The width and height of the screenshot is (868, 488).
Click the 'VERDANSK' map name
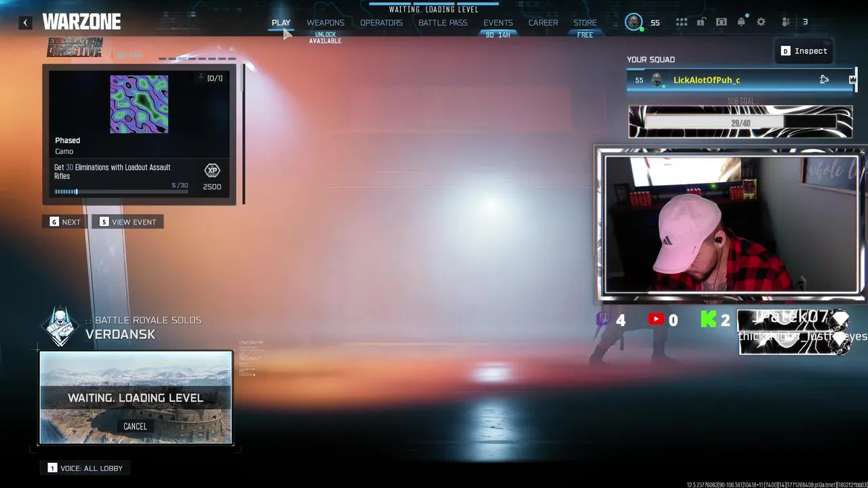pyautogui.click(x=120, y=334)
